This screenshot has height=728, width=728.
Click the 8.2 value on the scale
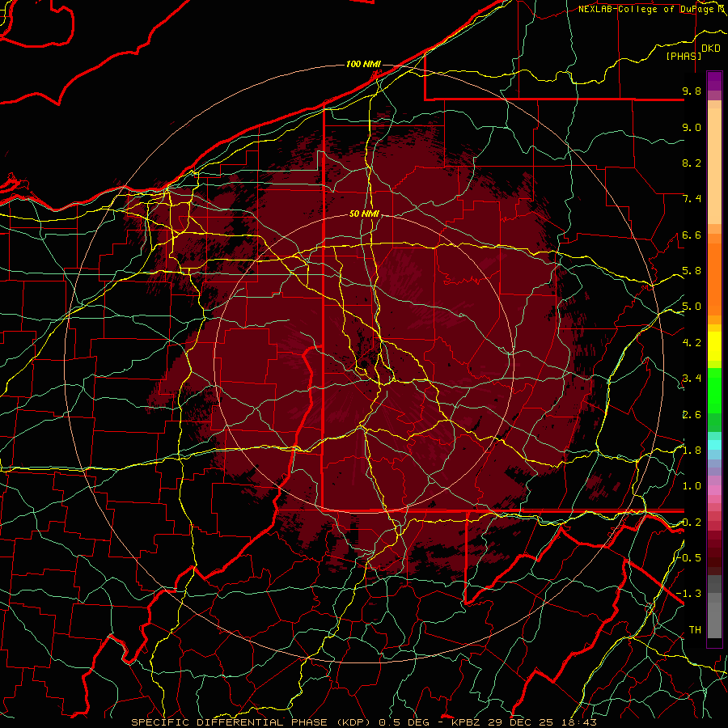coord(692,163)
